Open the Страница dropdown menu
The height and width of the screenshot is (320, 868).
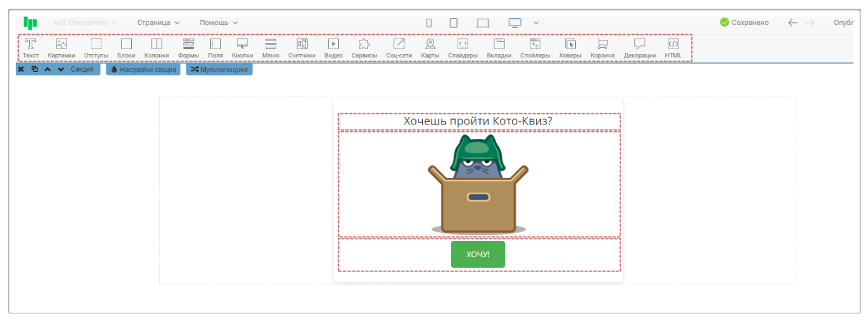(159, 22)
